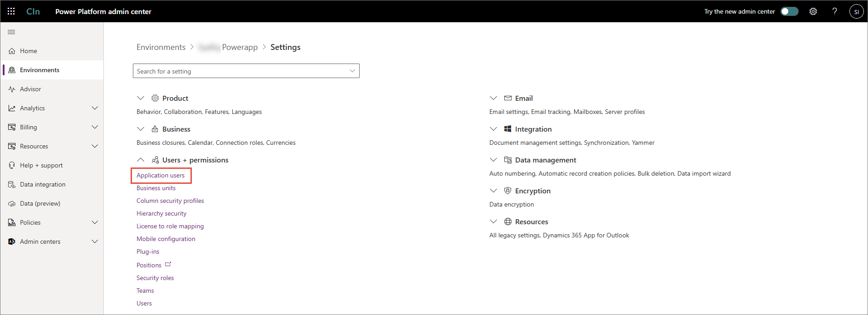
Task: Click the Users + permissions people icon
Action: coord(155,160)
